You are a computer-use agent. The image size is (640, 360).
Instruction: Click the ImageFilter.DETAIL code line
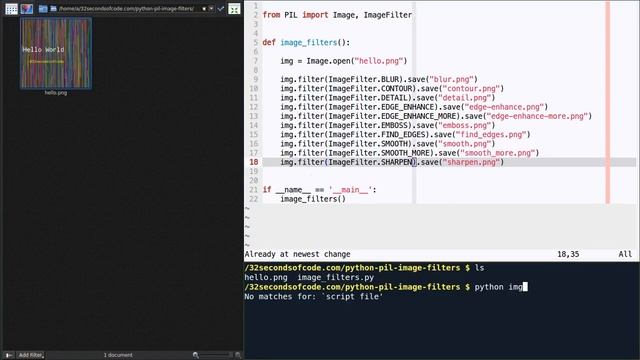click(x=387, y=98)
